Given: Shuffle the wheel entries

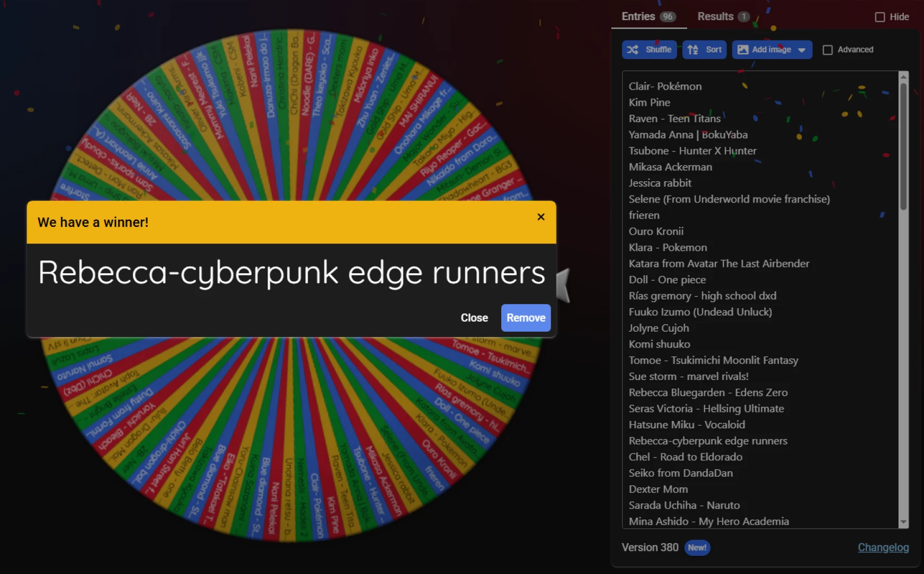Looking at the screenshot, I should (649, 49).
